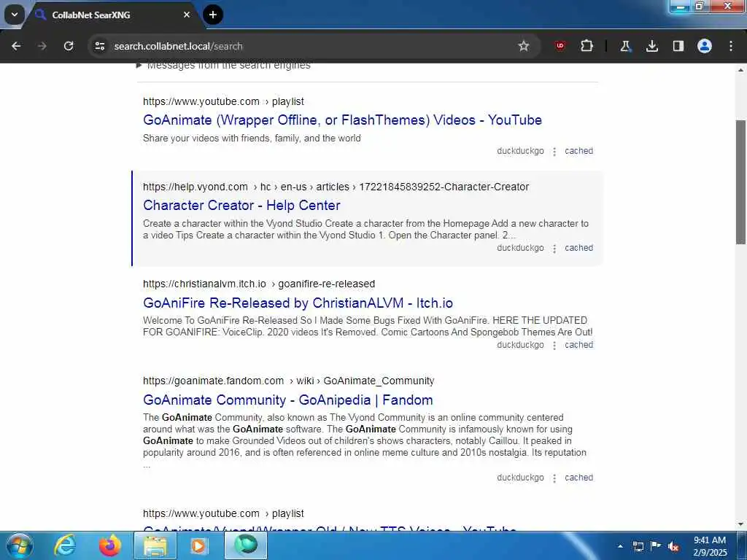The image size is (747, 560).
Task: Open the Downloads icon
Action: pyautogui.click(x=651, y=46)
